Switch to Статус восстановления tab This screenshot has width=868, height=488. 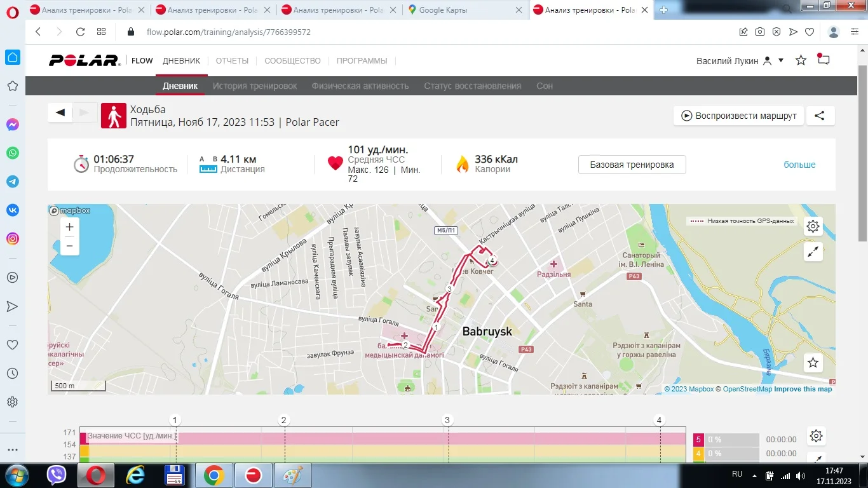[x=472, y=86]
